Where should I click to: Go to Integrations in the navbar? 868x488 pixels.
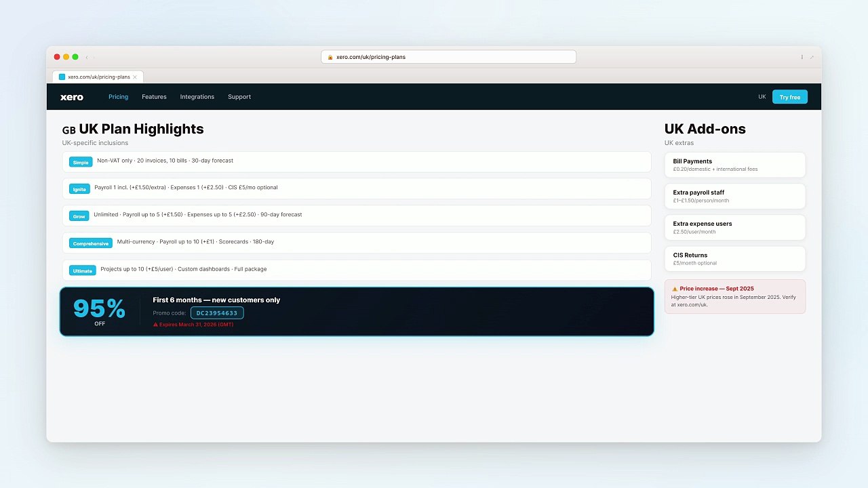[x=197, y=97]
